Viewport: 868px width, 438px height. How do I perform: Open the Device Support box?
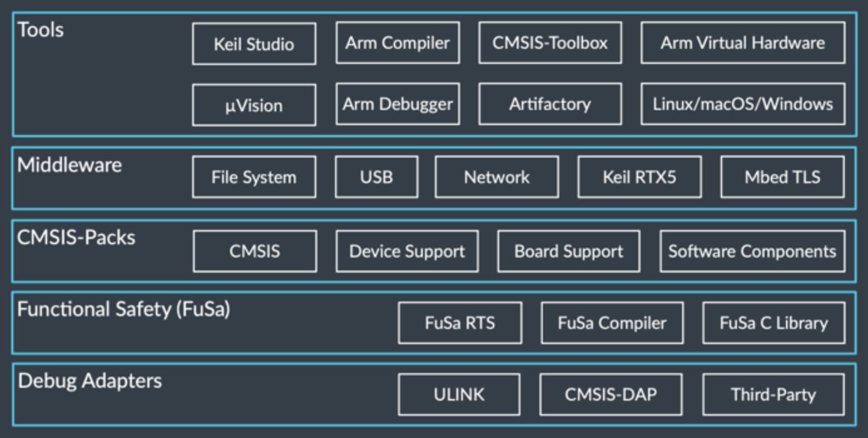pyautogui.click(x=407, y=251)
